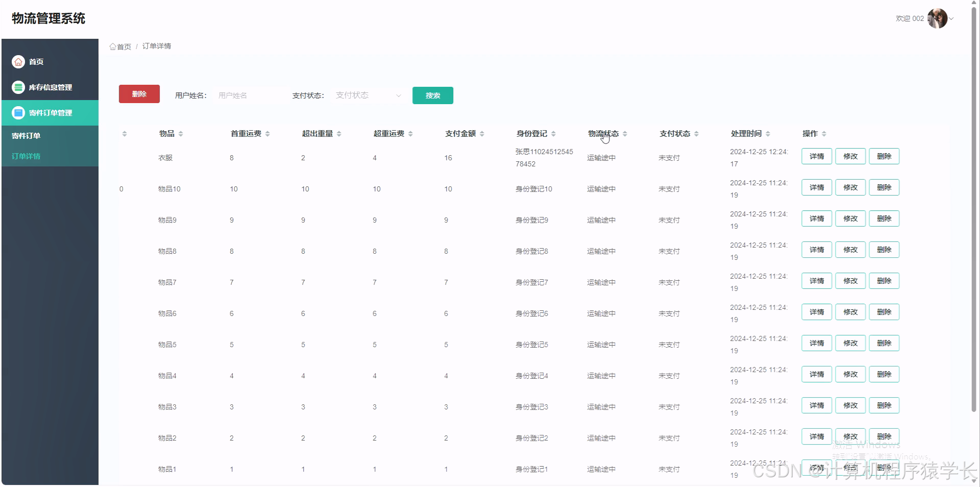This screenshot has width=980, height=487.
Task: Click the house icon in breadcrumb
Action: click(113, 46)
